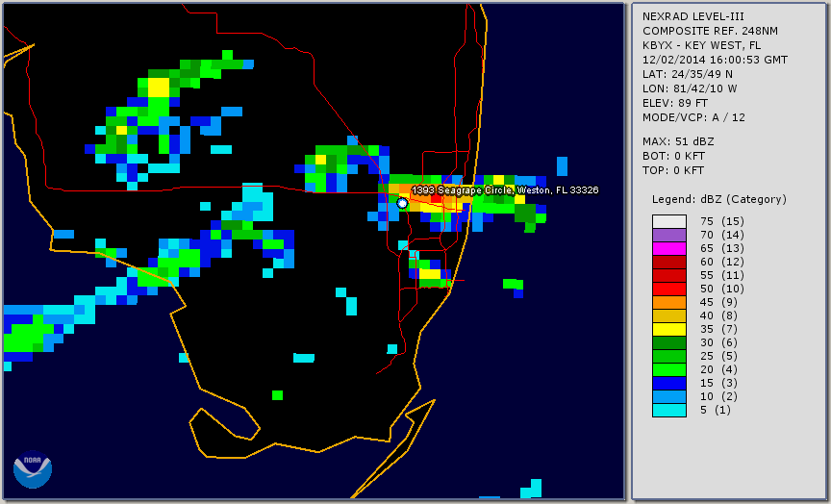The image size is (831, 504).
Task: Click the NOAA logo on the map
Action: (x=33, y=469)
